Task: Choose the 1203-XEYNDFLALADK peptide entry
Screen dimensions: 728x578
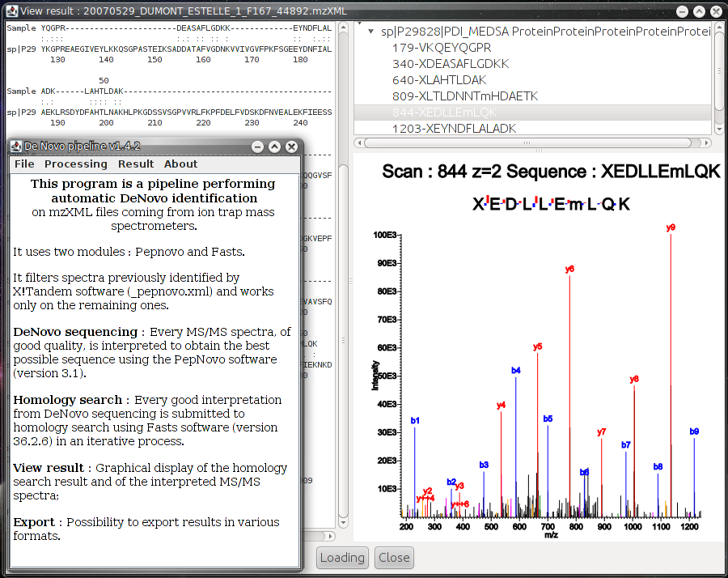Action: [453, 129]
